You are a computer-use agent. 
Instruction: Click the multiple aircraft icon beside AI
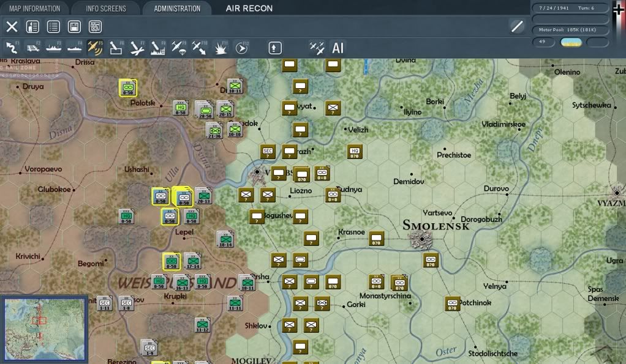[x=317, y=48]
